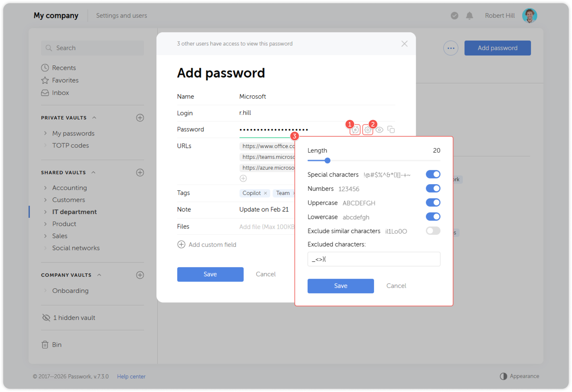This screenshot has width=572, height=392.
Task: Turn off Lowercase toggle
Action: point(433,217)
